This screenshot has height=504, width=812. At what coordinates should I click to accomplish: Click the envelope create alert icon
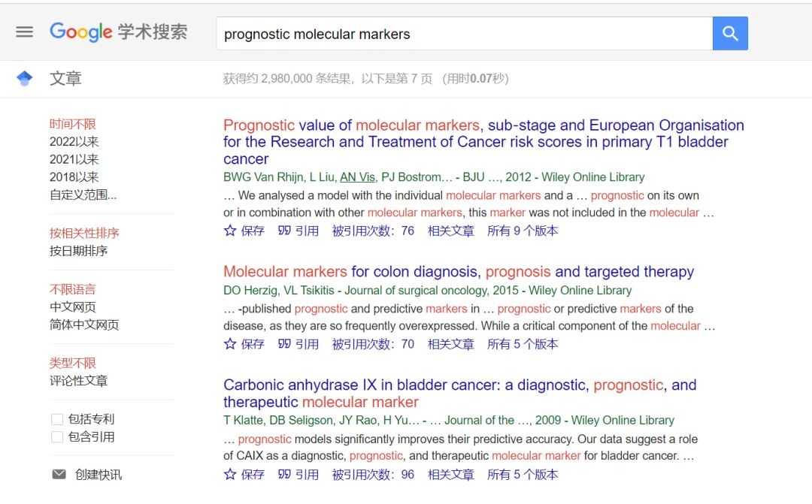point(59,474)
